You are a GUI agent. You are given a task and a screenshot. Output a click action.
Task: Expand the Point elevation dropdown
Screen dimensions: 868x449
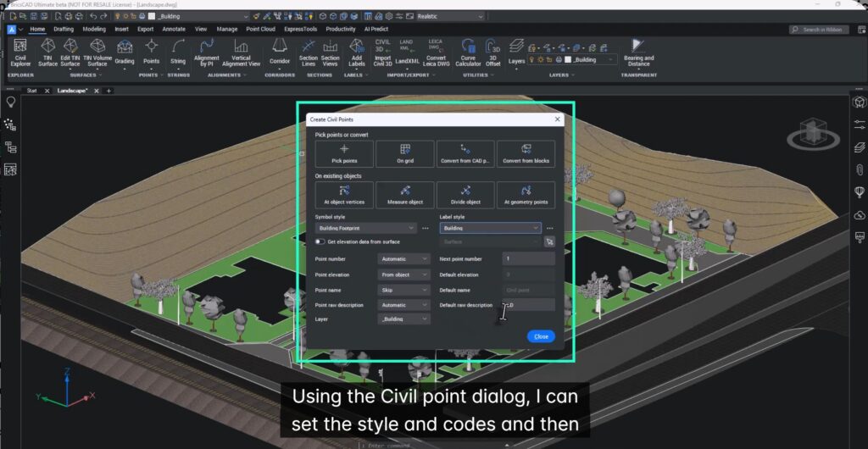[x=404, y=274]
